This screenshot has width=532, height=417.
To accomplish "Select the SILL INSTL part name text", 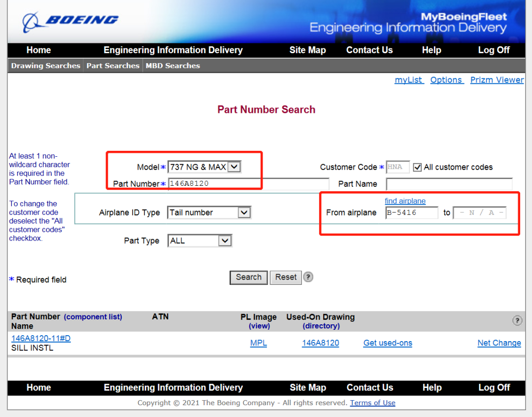I will (x=32, y=348).
